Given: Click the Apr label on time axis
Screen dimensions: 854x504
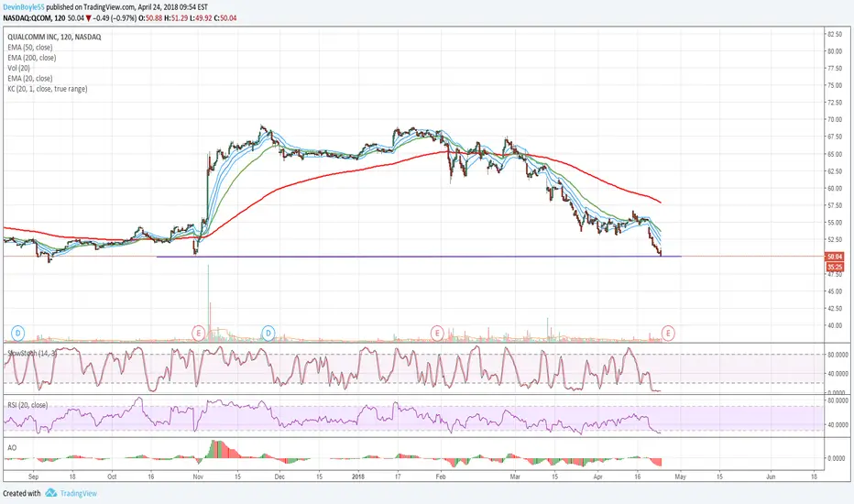Looking at the screenshot, I should pyautogui.click(x=598, y=477).
